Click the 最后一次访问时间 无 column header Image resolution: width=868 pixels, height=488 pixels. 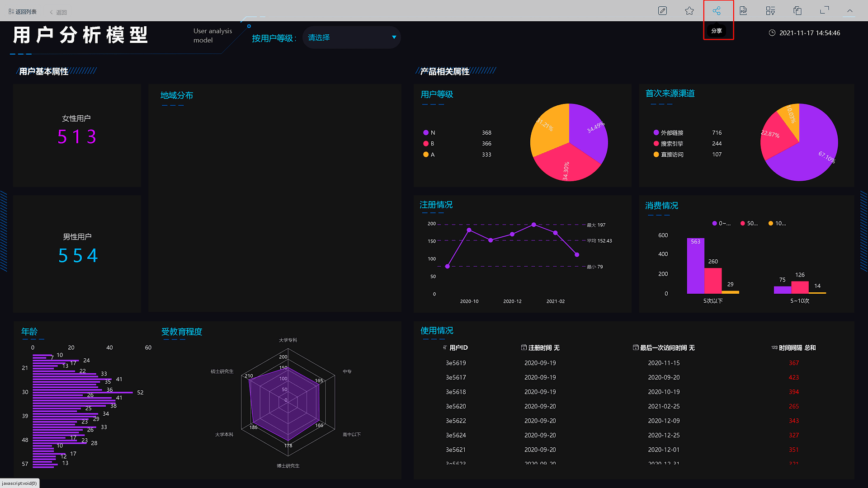tap(664, 347)
